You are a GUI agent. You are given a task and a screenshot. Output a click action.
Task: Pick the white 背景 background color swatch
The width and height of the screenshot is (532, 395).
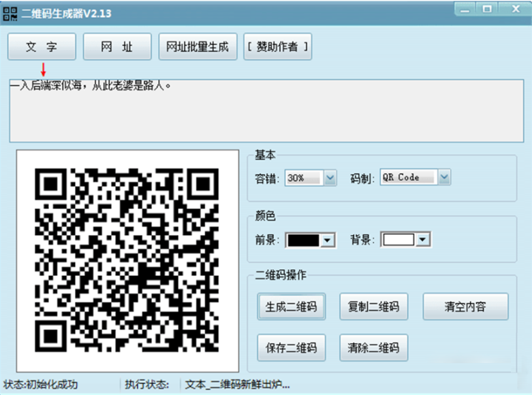398,240
